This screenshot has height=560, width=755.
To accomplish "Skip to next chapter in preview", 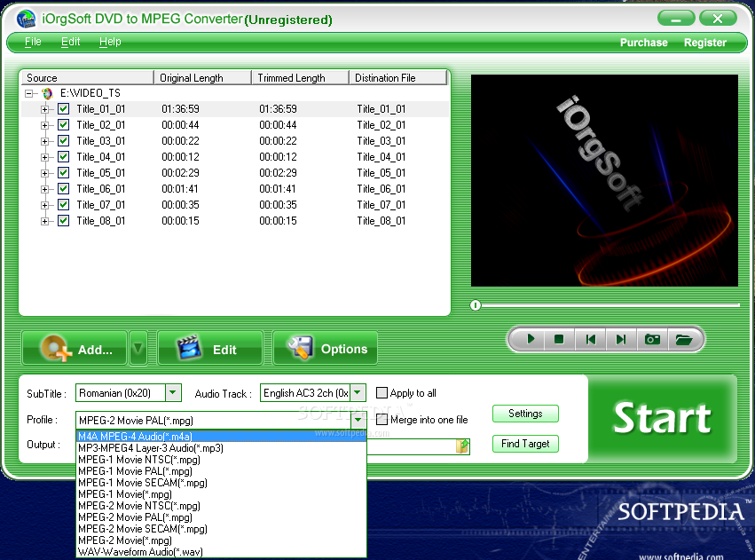I will coord(621,340).
